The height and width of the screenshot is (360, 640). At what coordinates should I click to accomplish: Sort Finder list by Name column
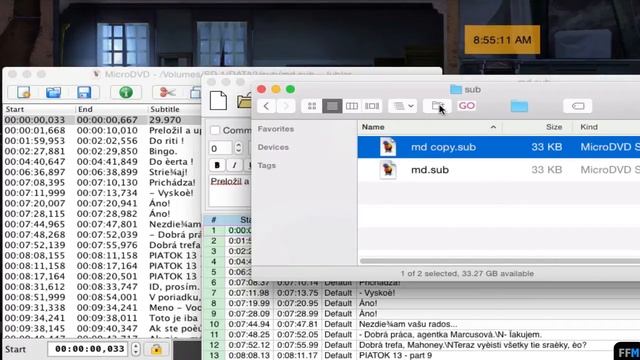(429, 127)
